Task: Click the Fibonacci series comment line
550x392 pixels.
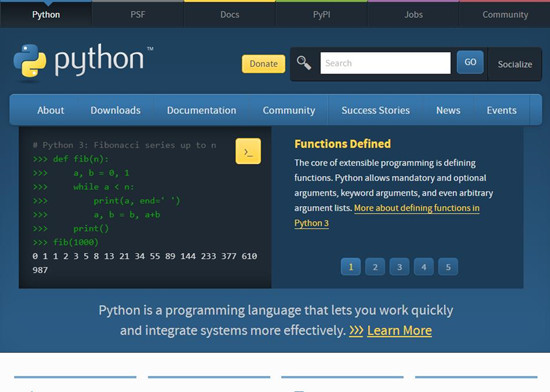Action: 125,145
